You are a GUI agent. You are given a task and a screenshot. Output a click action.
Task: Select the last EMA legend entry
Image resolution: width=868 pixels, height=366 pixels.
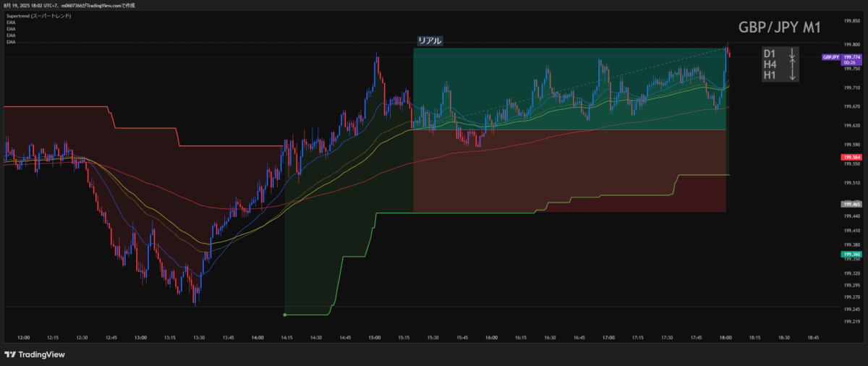(x=11, y=42)
